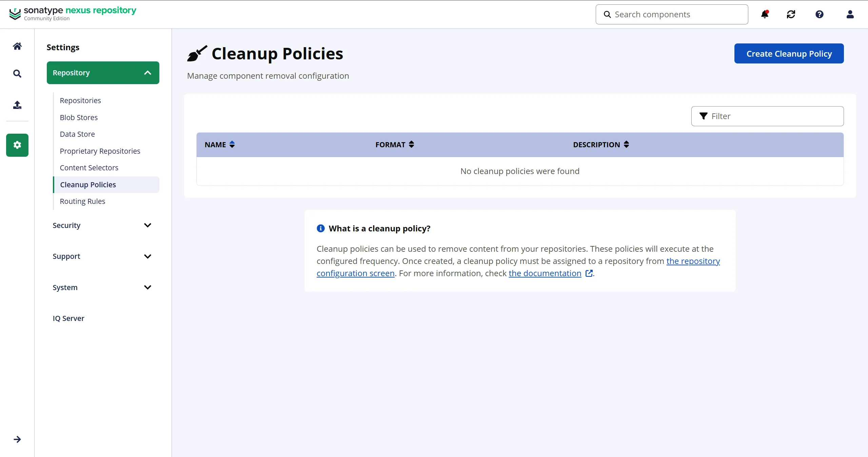Select the Settings gear icon
Viewport: 868px width, 457px height.
[17, 145]
